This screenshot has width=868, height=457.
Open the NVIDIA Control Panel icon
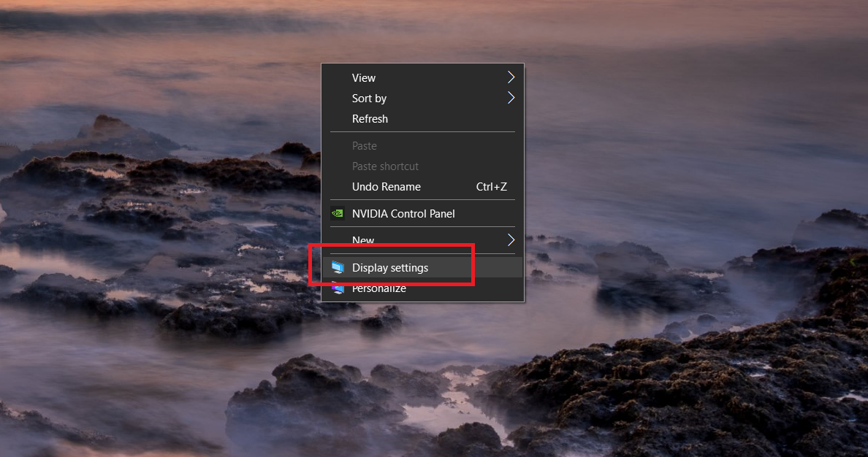[338, 213]
